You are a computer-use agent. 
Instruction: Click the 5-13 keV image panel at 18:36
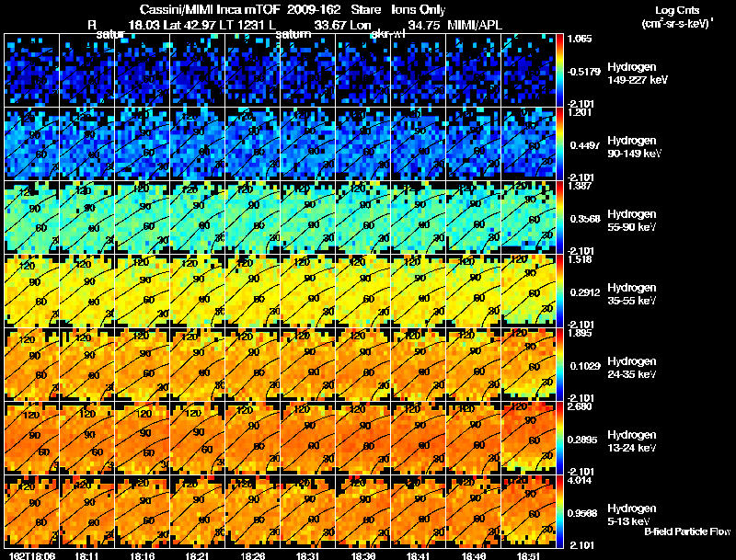[x=363, y=512]
